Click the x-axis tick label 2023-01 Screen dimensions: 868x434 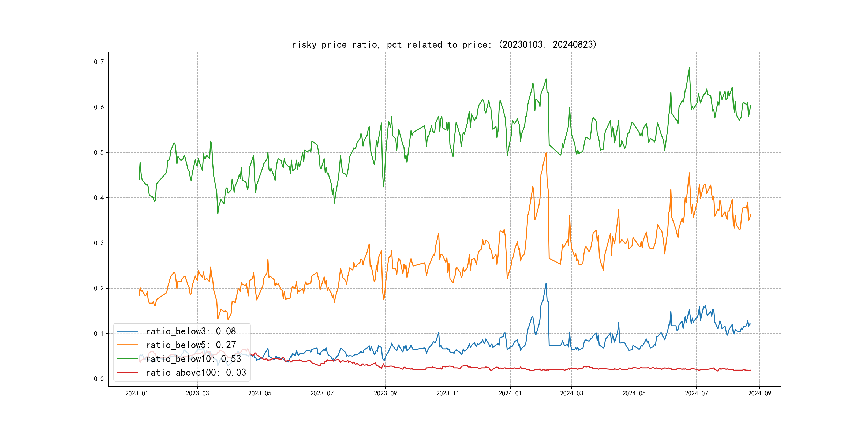coord(137,393)
